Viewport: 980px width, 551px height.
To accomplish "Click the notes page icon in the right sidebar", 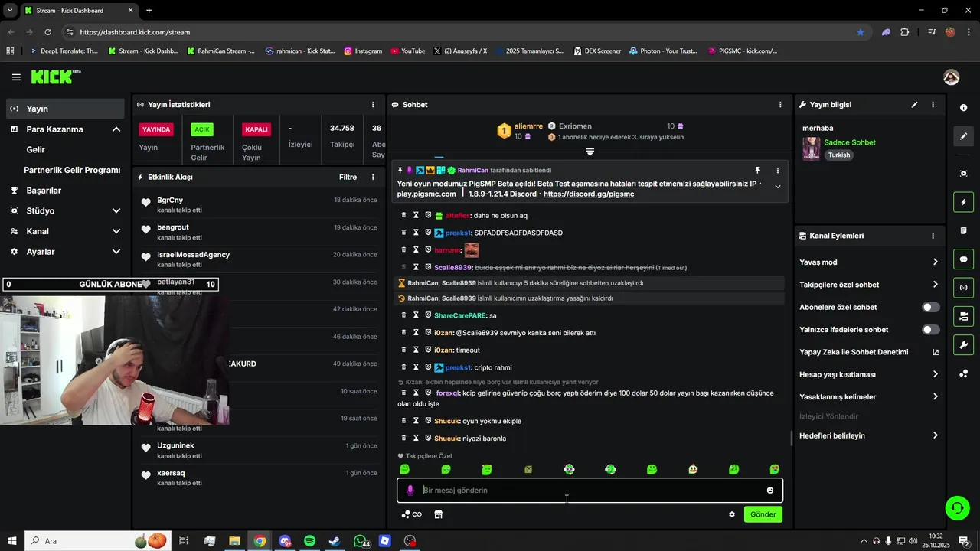I will [x=963, y=231].
